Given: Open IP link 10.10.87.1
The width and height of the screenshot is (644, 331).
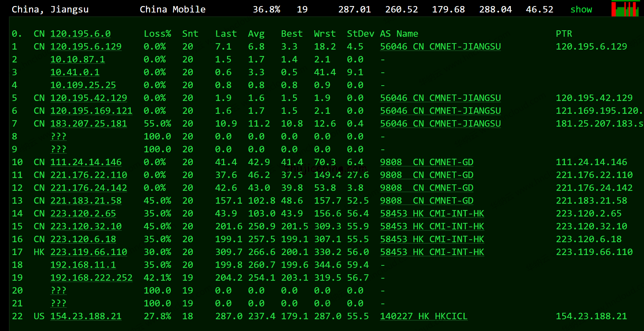Looking at the screenshot, I should click(77, 60).
